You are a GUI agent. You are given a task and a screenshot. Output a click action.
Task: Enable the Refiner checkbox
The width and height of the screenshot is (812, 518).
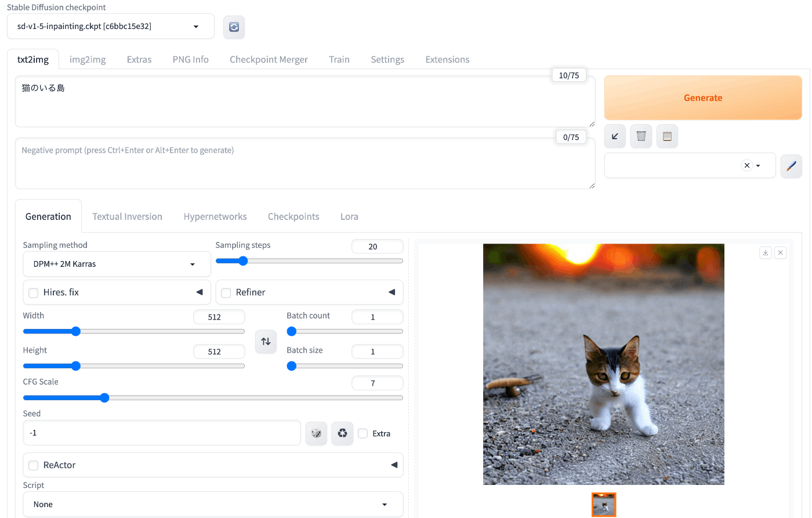[226, 293]
